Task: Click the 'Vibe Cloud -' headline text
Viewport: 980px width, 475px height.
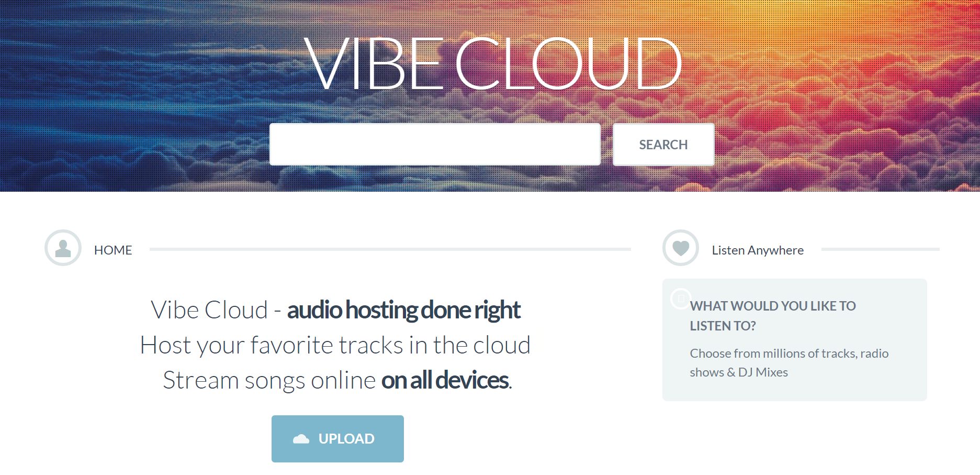Action: [216, 310]
